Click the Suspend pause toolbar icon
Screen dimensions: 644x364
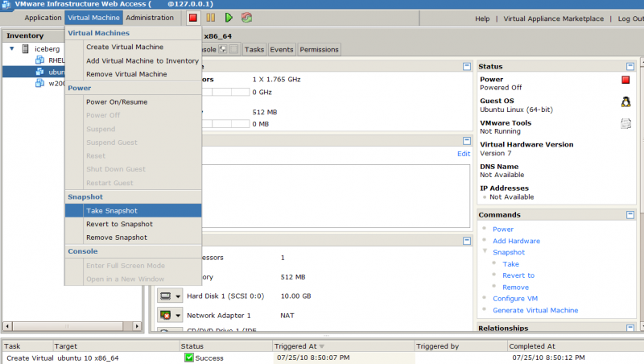point(211,18)
